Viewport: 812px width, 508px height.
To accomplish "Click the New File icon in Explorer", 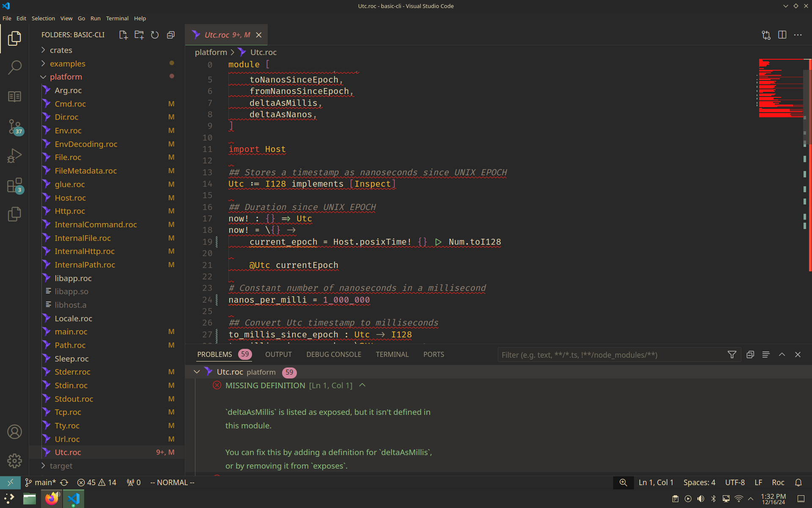I will (x=123, y=35).
